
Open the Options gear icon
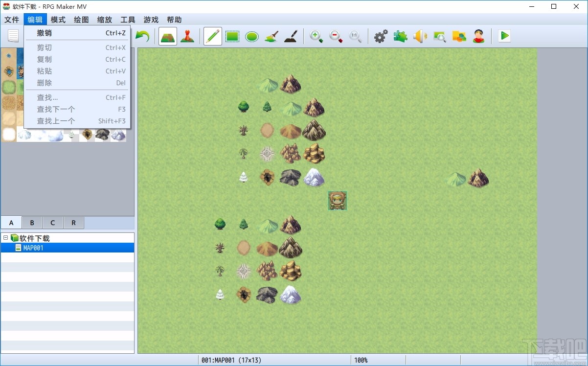click(381, 36)
